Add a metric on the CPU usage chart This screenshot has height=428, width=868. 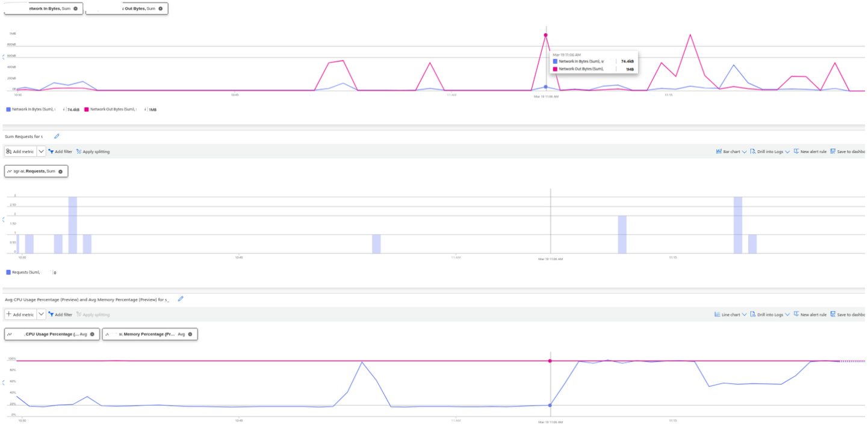click(x=22, y=314)
